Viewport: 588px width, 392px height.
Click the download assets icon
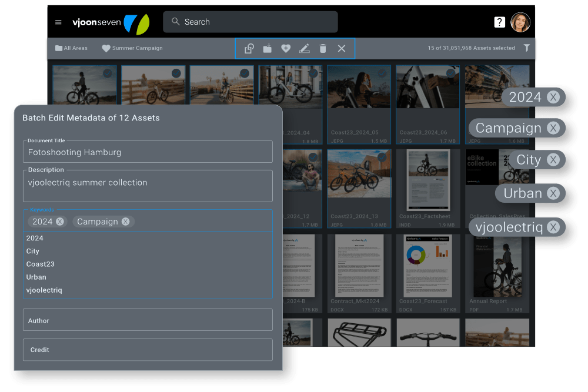pyautogui.click(x=268, y=48)
